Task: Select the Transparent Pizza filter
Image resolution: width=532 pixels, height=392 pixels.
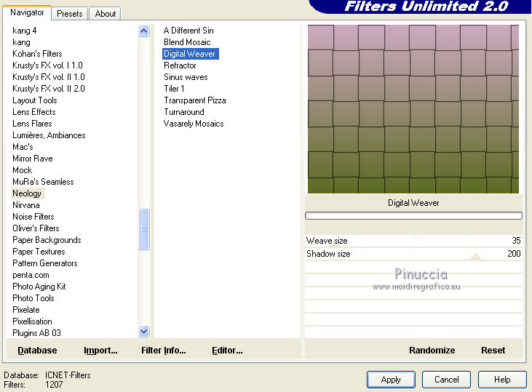Action: click(195, 100)
